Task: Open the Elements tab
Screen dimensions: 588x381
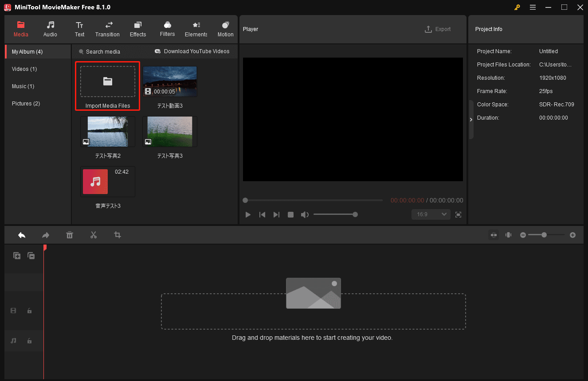Action: coord(196,29)
